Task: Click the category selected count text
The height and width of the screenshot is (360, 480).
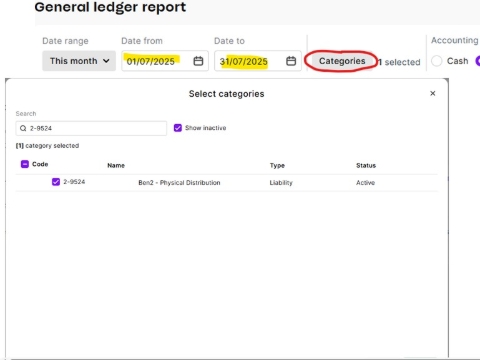Action: click(47, 146)
